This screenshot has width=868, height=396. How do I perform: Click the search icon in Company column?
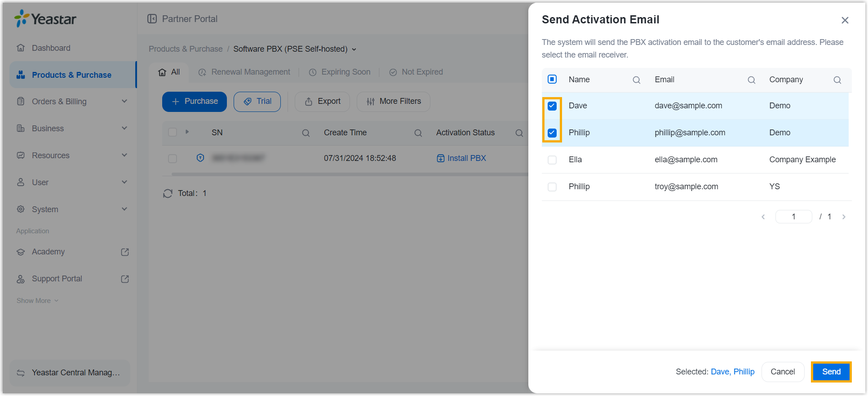[837, 80]
